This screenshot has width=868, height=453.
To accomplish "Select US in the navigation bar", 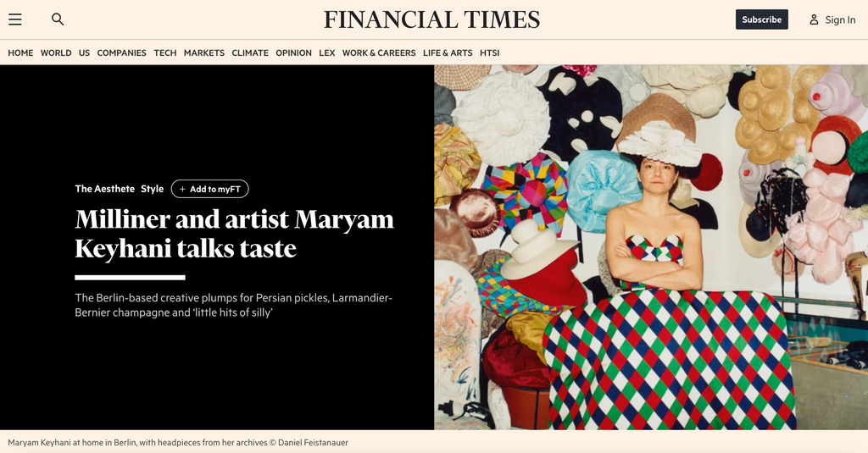I will tap(84, 53).
